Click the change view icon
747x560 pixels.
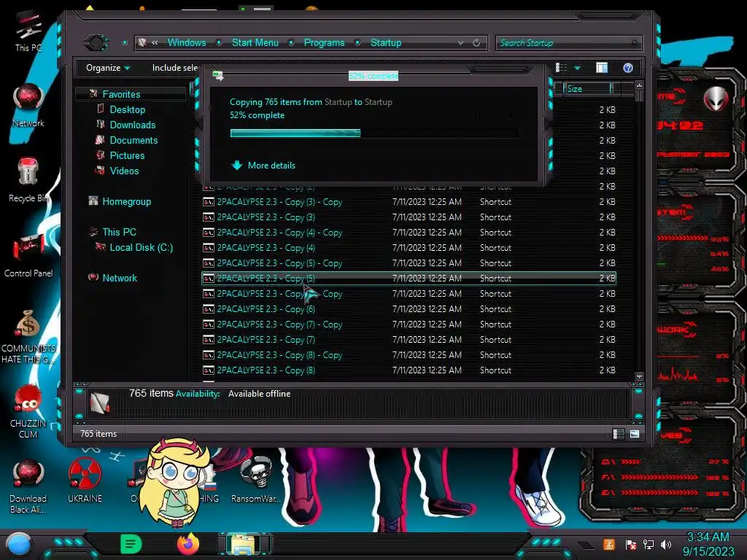click(562, 68)
